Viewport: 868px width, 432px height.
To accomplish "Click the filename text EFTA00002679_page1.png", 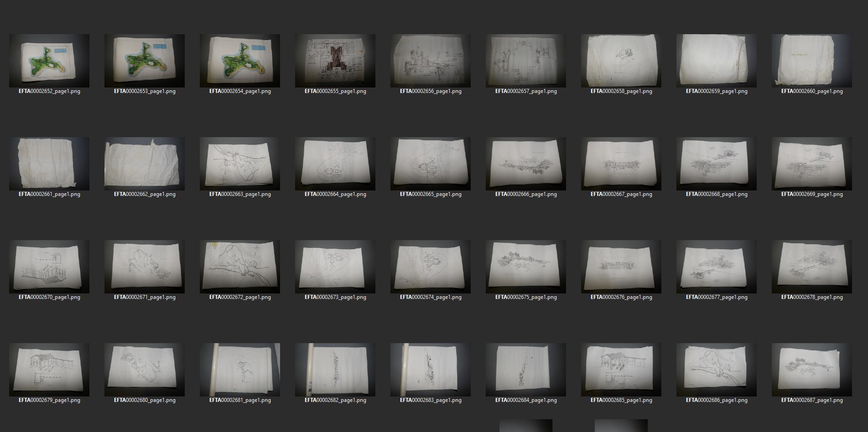I will pos(49,400).
